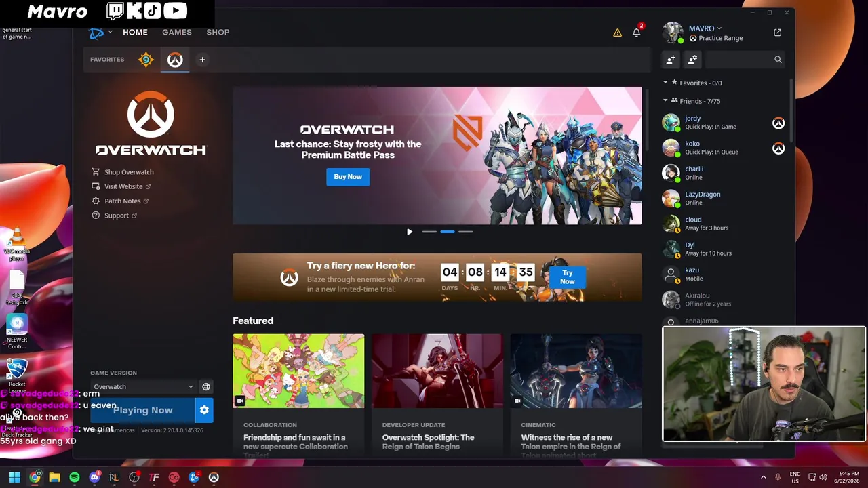Screen dimensions: 868x488
Task: Open the GAMES tab
Action: [x=177, y=32]
